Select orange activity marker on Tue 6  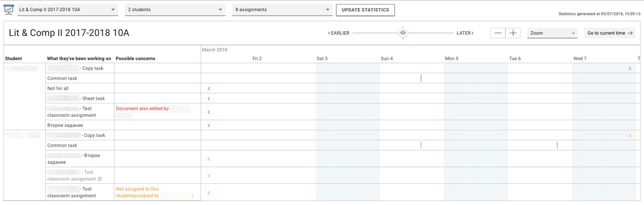coord(557,146)
